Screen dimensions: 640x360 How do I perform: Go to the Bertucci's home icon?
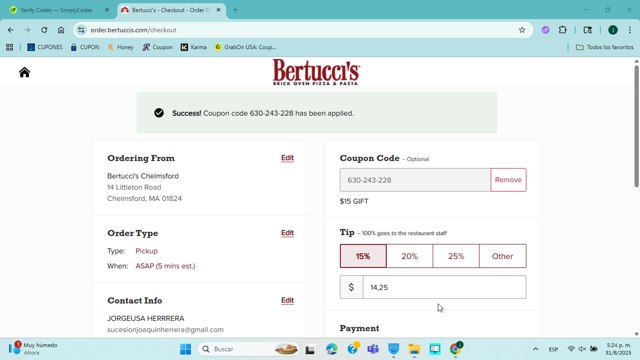pos(24,72)
